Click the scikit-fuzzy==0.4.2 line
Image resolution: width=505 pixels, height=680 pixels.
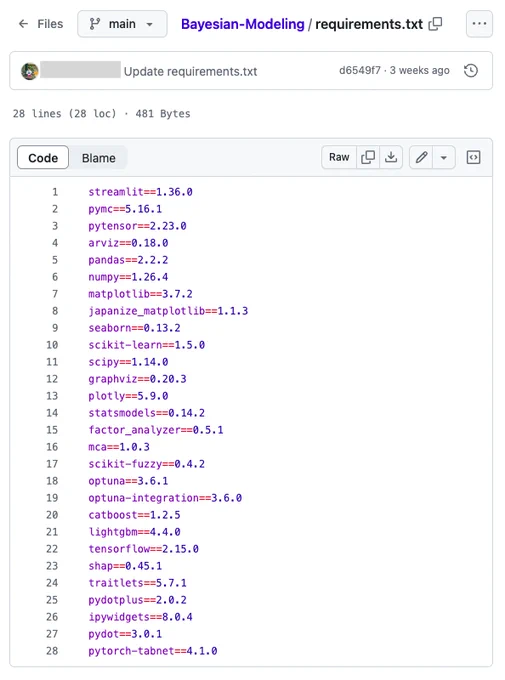[x=146, y=464]
